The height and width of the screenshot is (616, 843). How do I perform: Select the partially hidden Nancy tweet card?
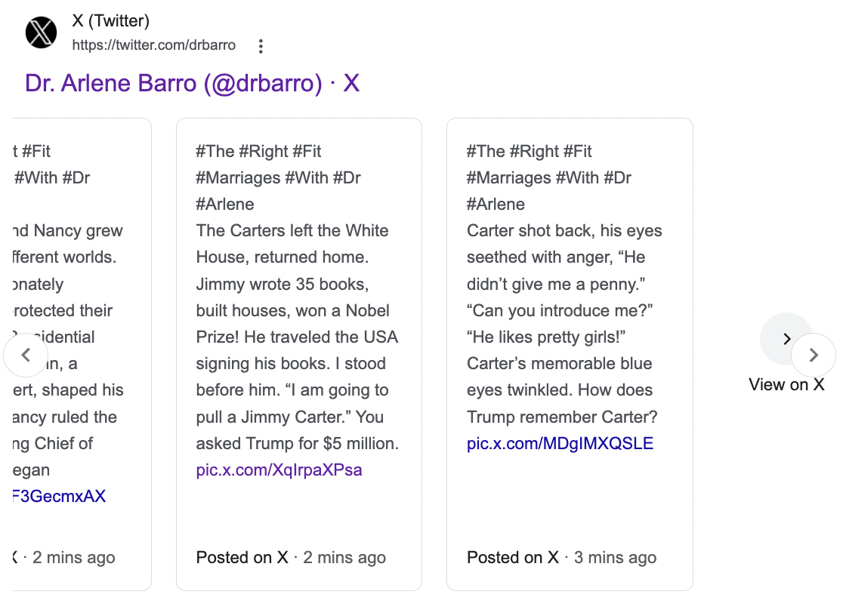[x=82, y=355]
